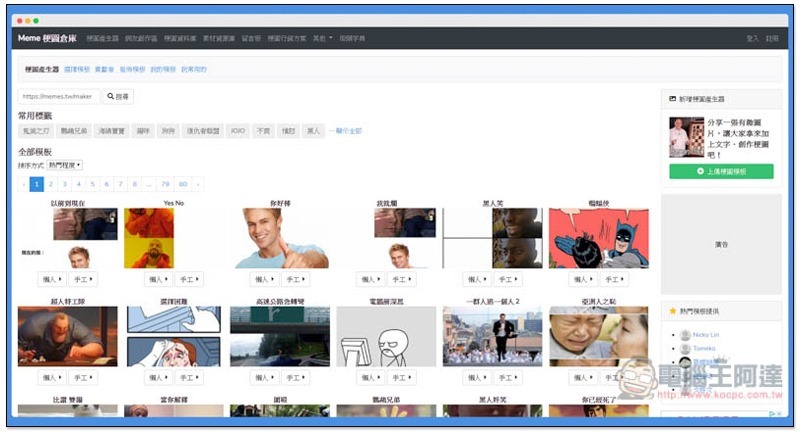Expand the 懶人 dropdown under 你好棒 meme
The height and width of the screenshot is (432, 800).
click(x=263, y=279)
